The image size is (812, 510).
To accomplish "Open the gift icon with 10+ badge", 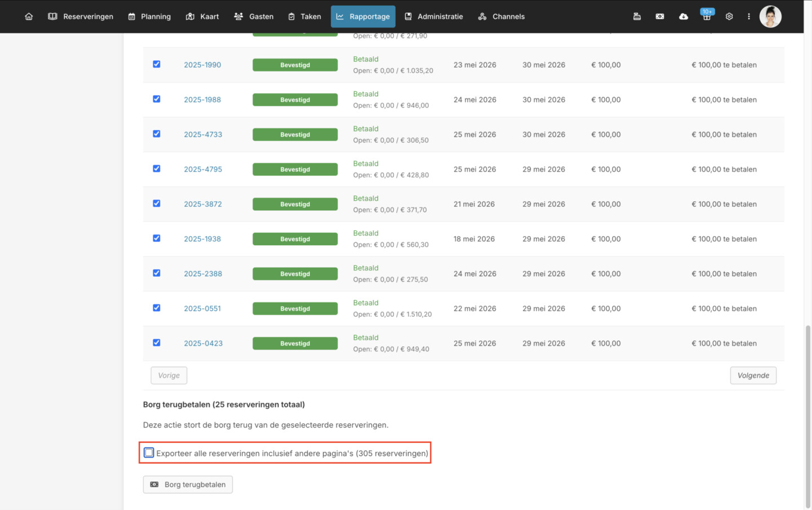I will [x=707, y=15].
